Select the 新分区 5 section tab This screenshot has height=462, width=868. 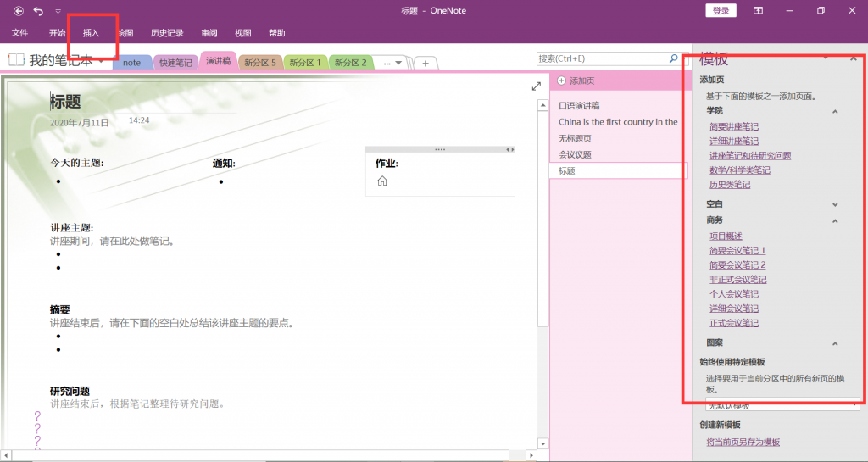coord(260,63)
